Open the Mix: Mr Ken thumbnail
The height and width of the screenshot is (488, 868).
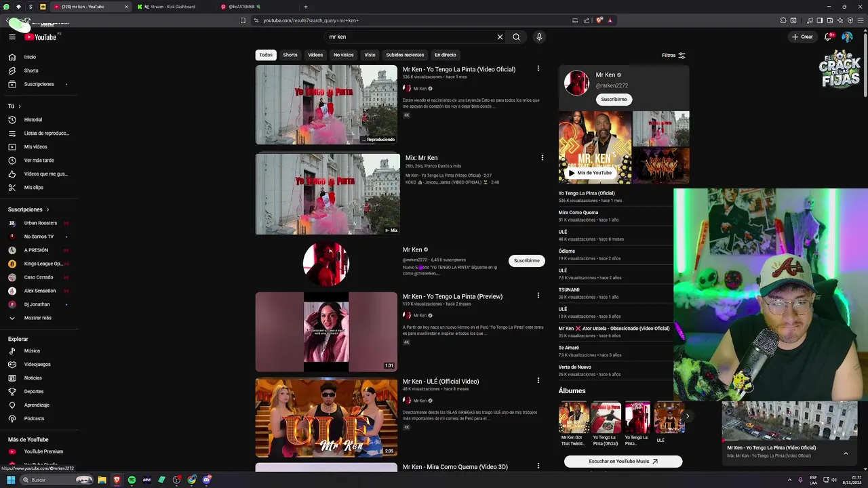tap(328, 194)
